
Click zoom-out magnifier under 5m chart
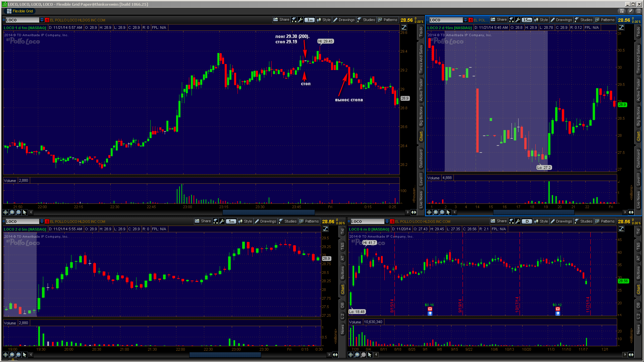[x=18, y=355]
